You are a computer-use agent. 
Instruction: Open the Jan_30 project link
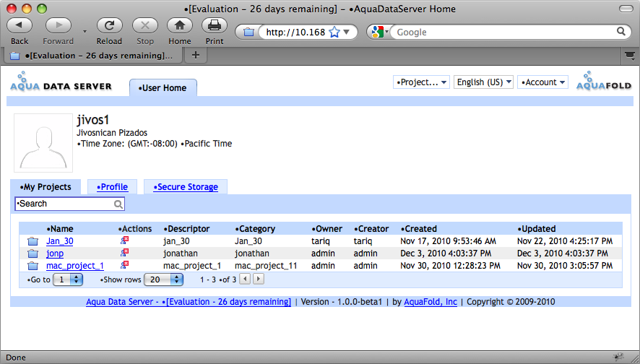(x=59, y=241)
